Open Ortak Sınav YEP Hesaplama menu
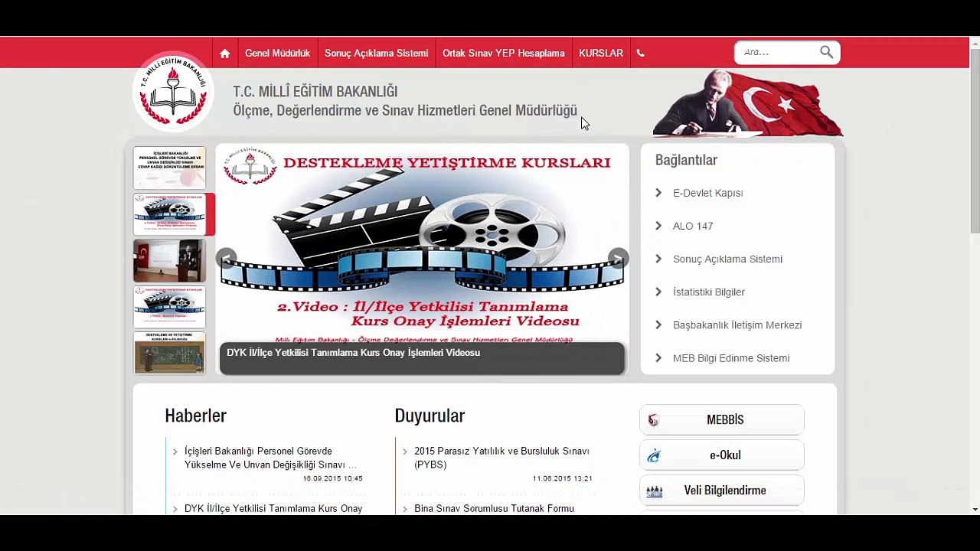The image size is (980, 551). (x=503, y=54)
